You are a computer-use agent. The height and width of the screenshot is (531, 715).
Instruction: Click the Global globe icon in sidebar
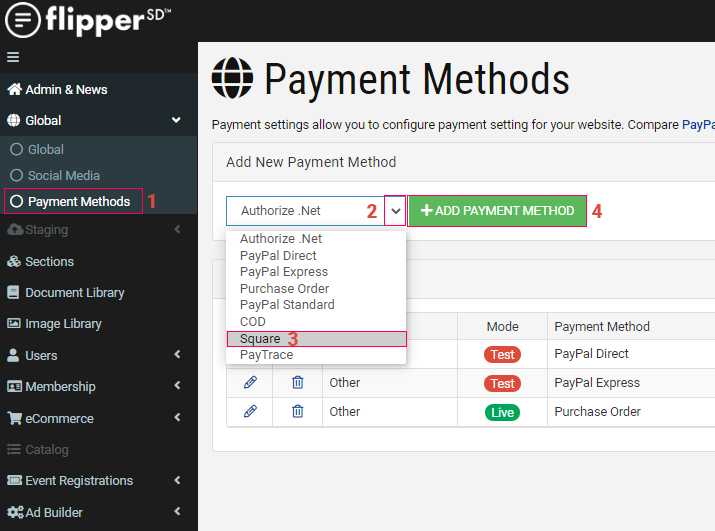pyautogui.click(x=14, y=120)
